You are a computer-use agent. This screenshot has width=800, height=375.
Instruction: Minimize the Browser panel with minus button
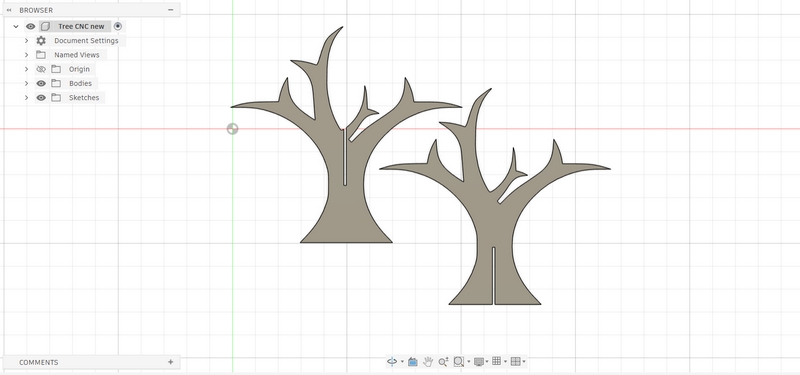coord(170,10)
